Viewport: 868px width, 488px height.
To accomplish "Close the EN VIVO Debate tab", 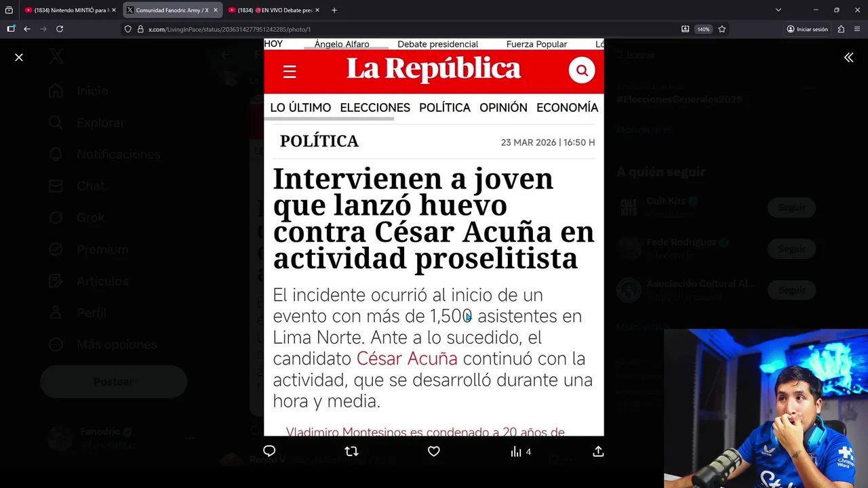I will pyautogui.click(x=317, y=10).
